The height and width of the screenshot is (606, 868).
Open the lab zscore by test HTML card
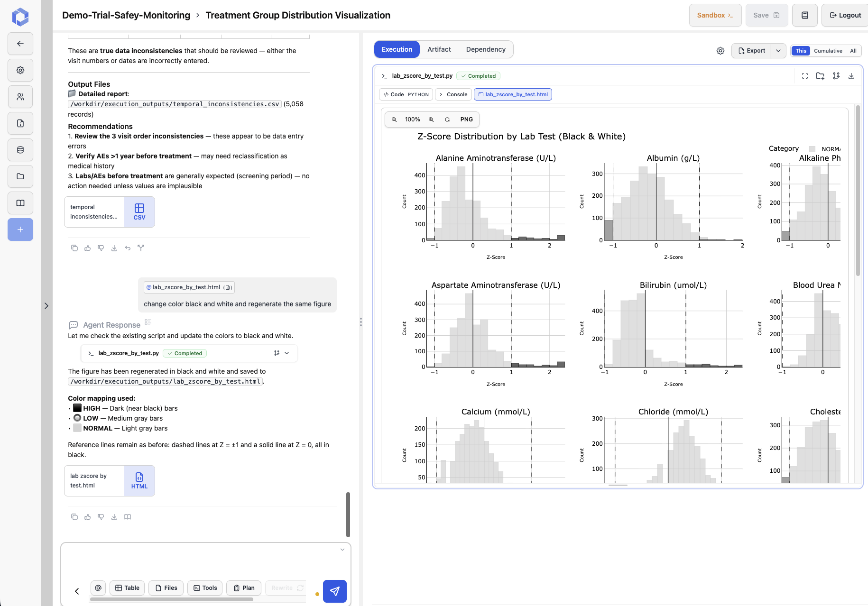coord(110,481)
